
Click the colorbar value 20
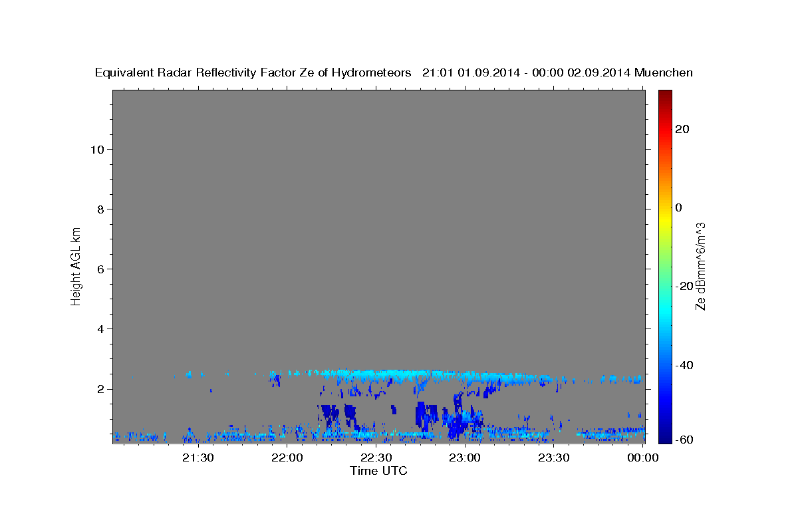point(683,129)
